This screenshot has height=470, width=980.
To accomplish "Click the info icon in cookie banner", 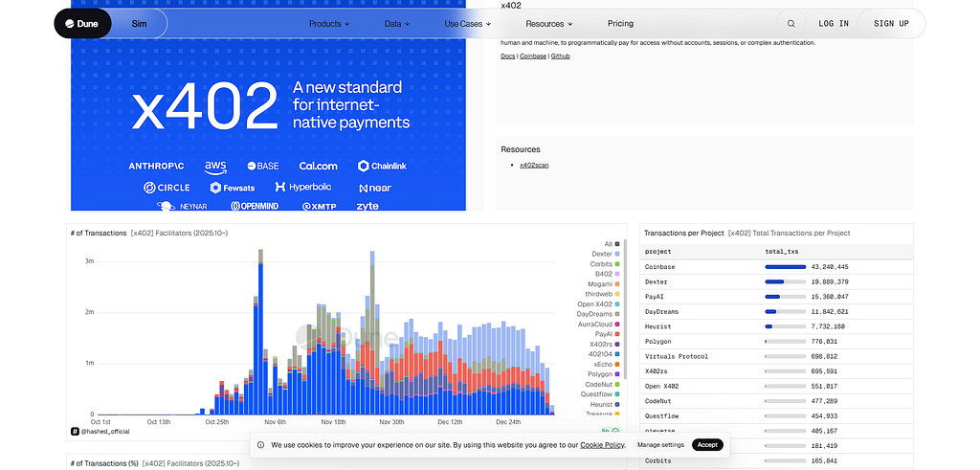I will (260, 445).
